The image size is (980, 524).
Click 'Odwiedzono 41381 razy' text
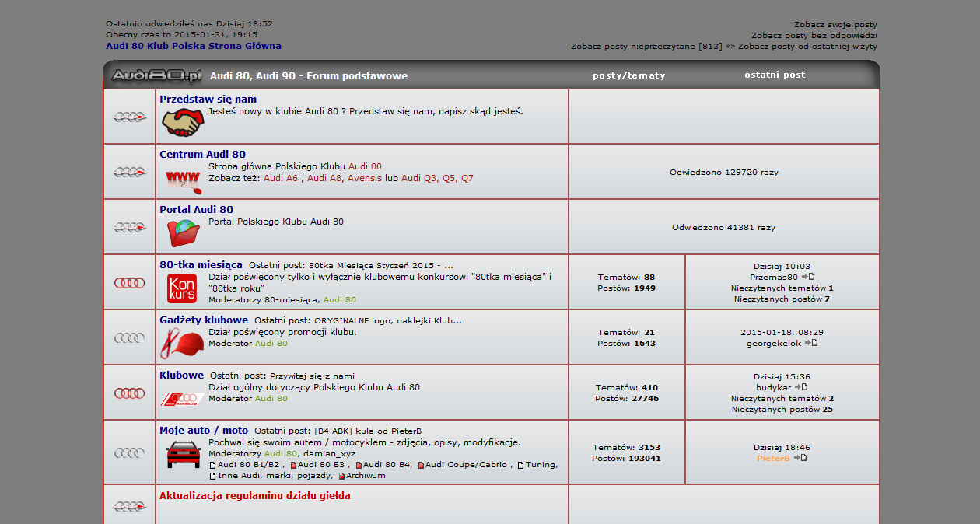pos(724,228)
